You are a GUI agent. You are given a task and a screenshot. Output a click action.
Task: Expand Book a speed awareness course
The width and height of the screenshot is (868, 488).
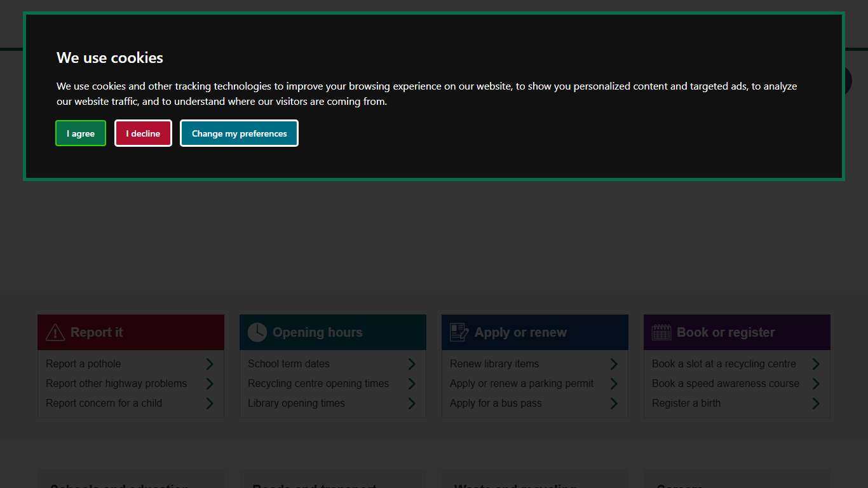click(x=726, y=383)
